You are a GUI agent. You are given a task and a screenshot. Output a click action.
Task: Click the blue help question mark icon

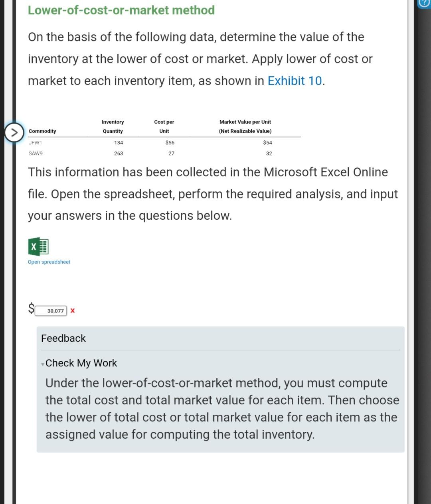click(423, 4)
